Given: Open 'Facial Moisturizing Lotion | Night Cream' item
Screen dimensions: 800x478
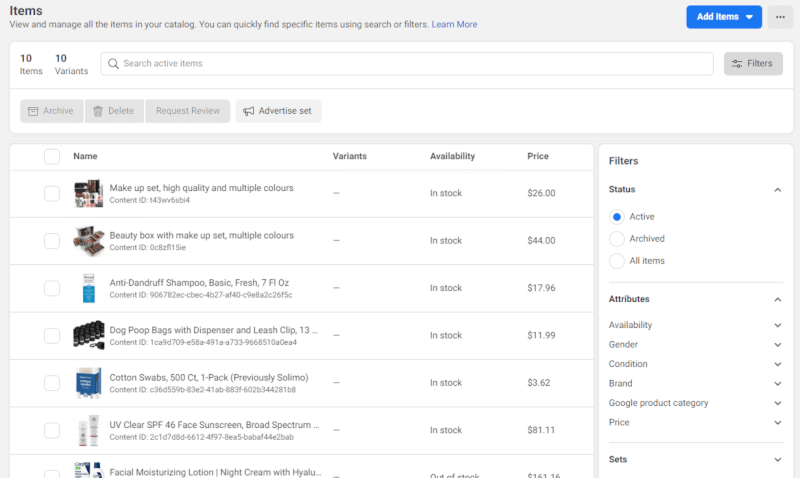Looking at the screenshot, I should click(215, 472).
